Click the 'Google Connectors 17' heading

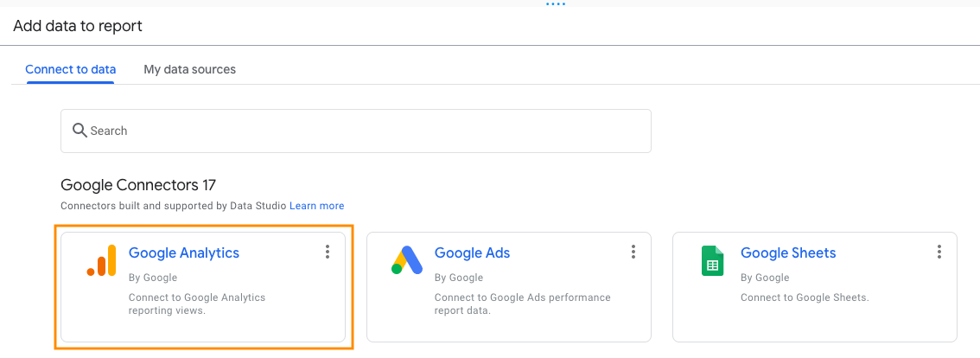[138, 185]
